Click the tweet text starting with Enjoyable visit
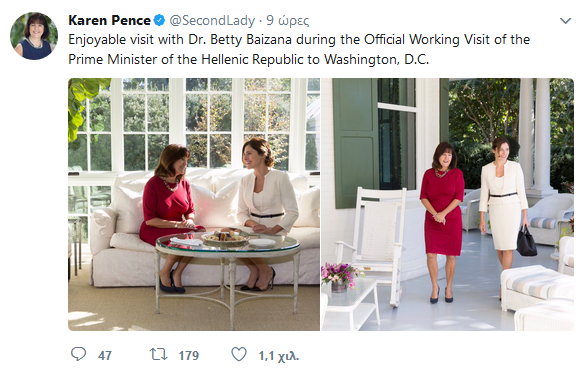The image size is (583, 369). pos(299,49)
